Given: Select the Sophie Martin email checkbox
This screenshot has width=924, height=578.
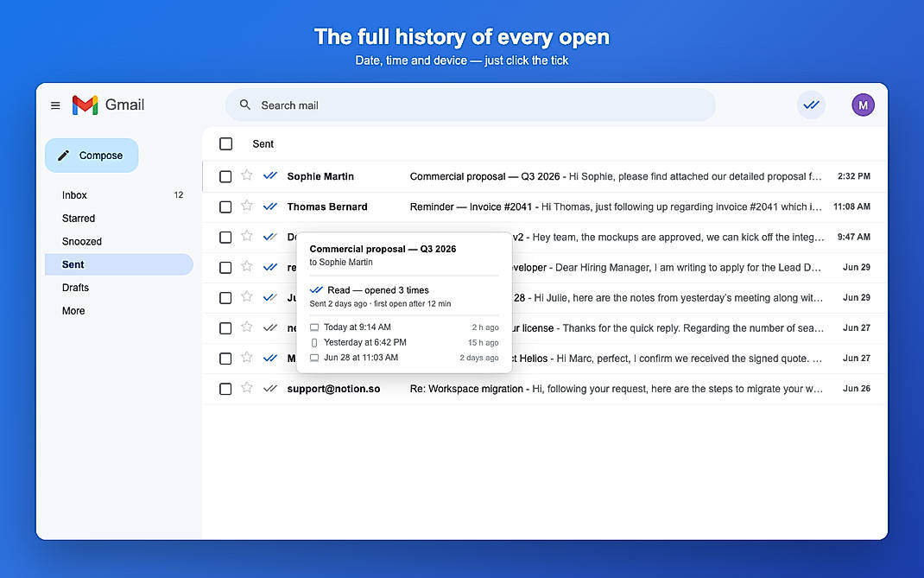Looking at the screenshot, I should click(225, 176).
